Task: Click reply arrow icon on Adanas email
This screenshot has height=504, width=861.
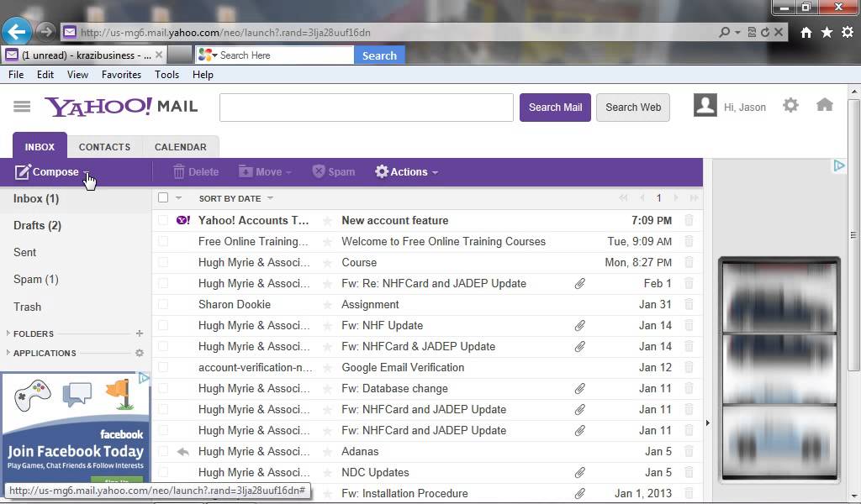Action: click(x=182, y=452)
